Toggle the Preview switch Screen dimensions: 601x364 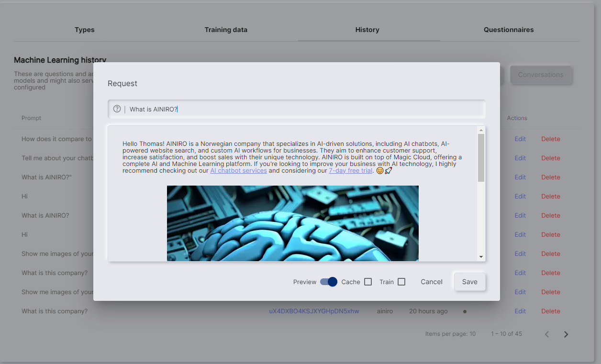(x=329, y=282)
